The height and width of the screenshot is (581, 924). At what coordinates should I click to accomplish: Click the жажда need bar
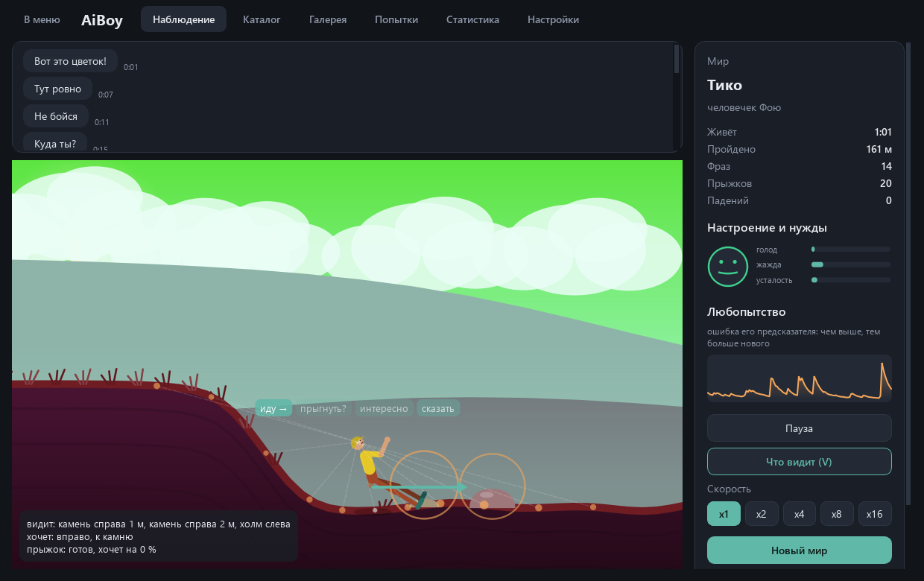point(851,264)
